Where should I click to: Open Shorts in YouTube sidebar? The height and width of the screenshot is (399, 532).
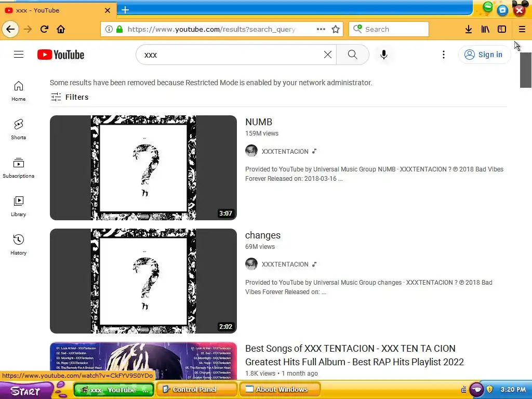pyautogui.click(x=18, y=129)
